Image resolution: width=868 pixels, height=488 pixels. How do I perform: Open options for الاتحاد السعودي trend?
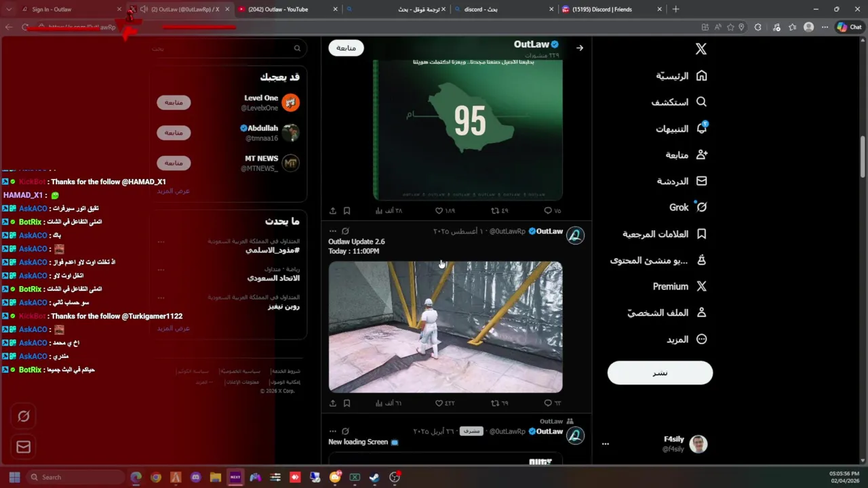(x=161, y=269)
